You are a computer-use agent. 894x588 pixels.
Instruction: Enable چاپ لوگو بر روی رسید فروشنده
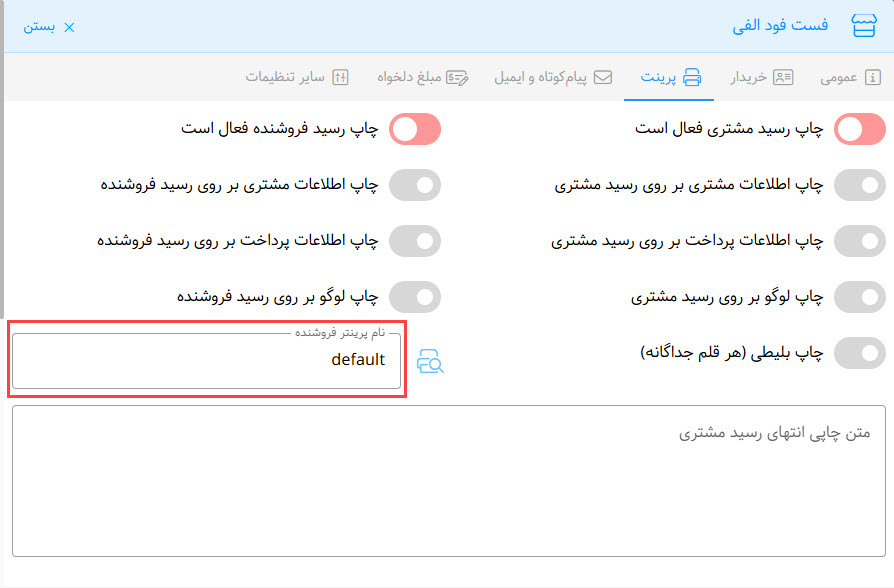(x=415, y=297)
